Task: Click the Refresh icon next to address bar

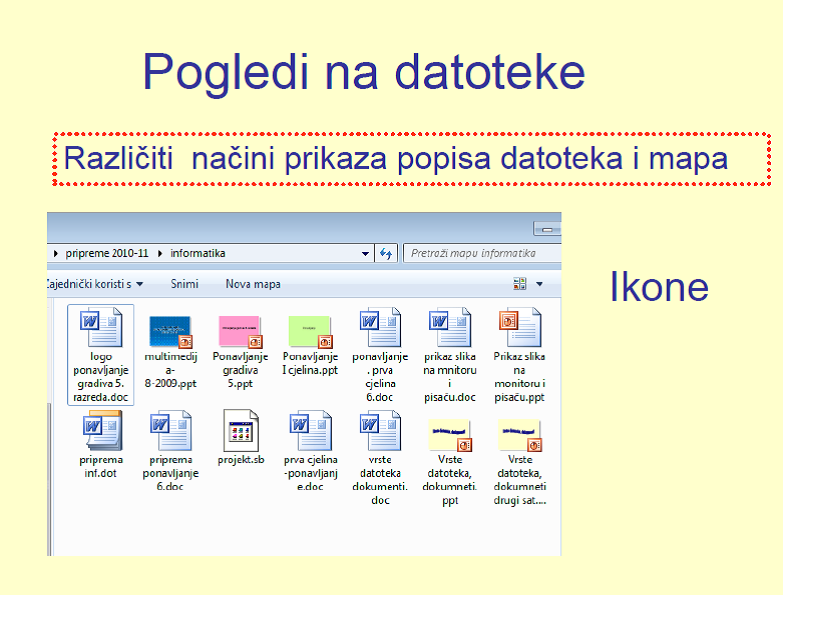Action: point(388,253)
